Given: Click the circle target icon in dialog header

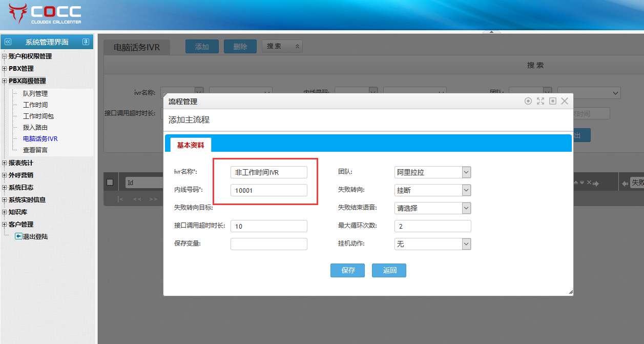Looking at the screenshot, I should pos(528,102).
